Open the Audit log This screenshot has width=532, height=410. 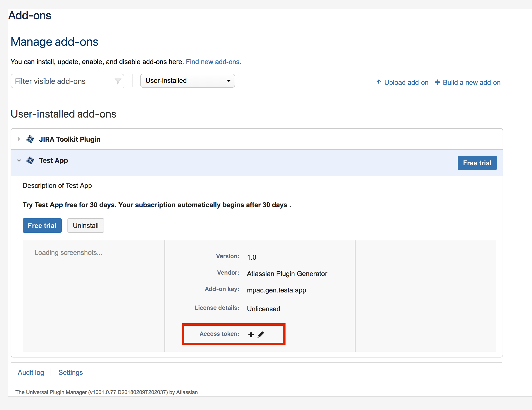(31, 372)
